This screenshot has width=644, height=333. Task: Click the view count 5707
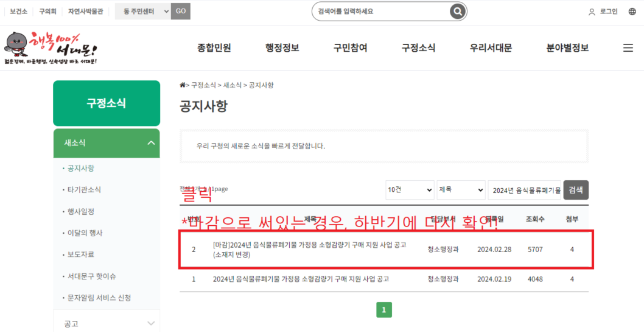pos(535,250)
